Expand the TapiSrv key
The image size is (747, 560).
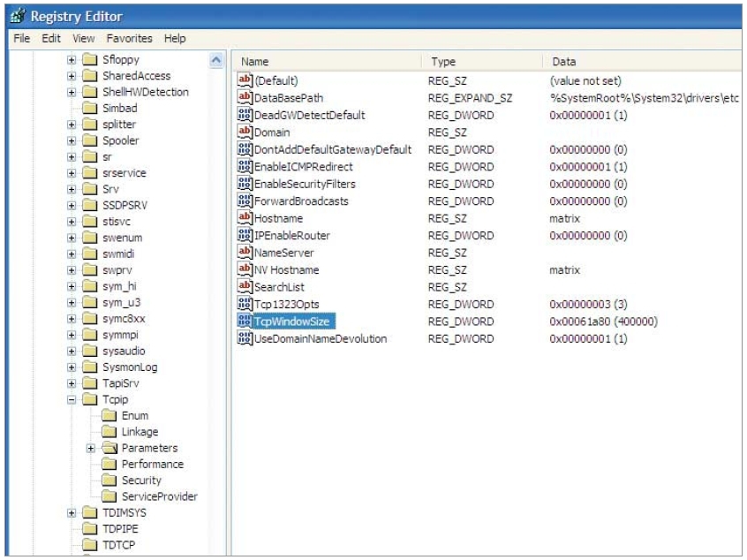(x=72, y=383)
